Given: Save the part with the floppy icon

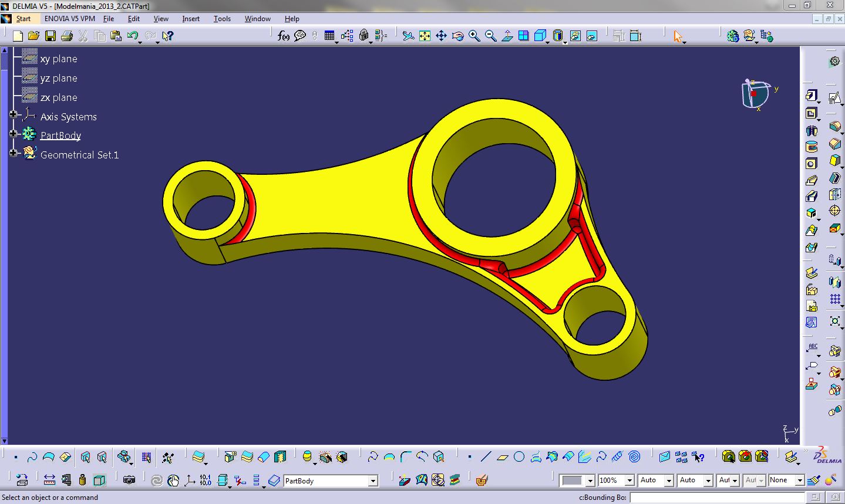Looking at the screenshot, I should coord(50,36).
